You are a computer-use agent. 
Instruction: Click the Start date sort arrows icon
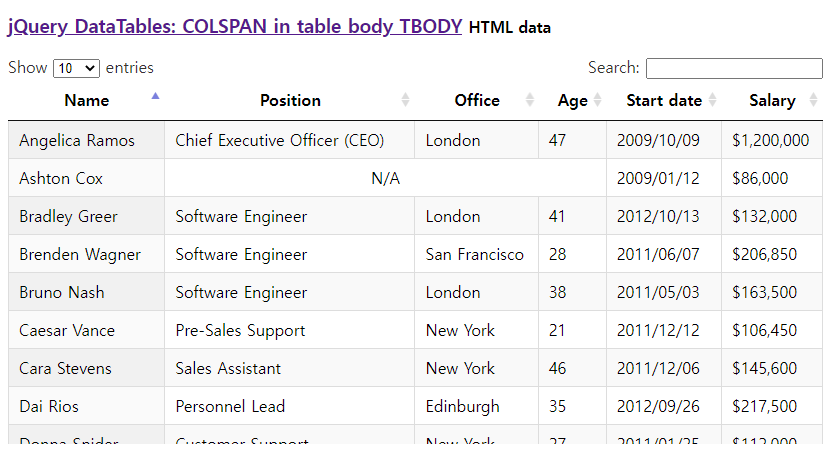[x=713, y=100]
